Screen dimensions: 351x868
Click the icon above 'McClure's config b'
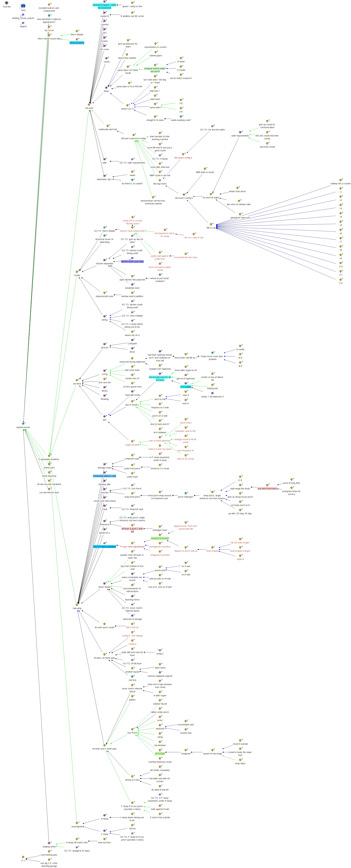pyautogui.click(x=184, y=194)
